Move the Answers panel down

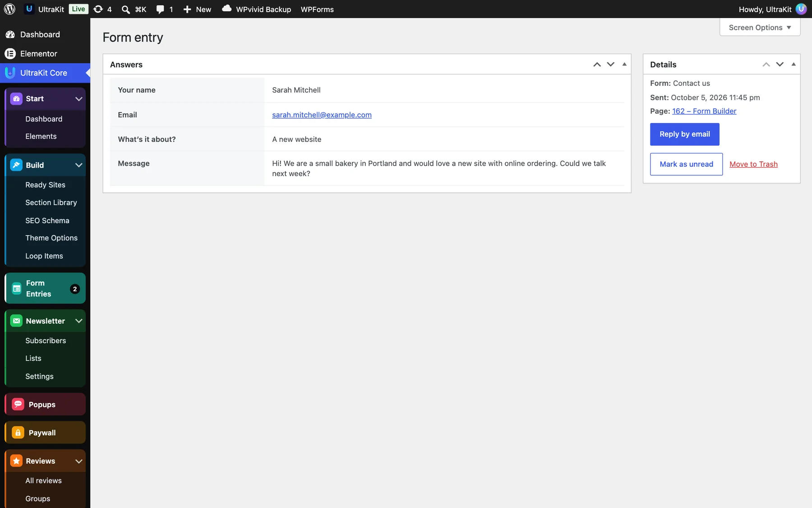coord(611,65)
